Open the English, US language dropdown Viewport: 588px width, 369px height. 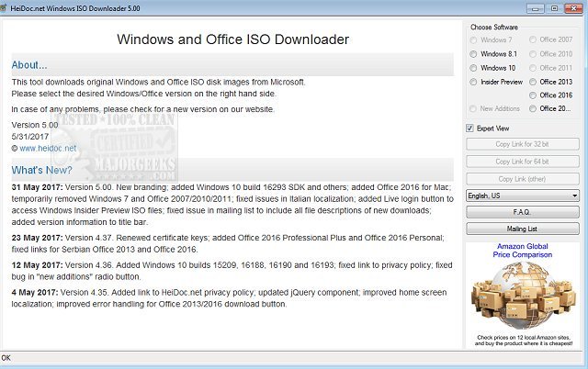tap(523, 196)
